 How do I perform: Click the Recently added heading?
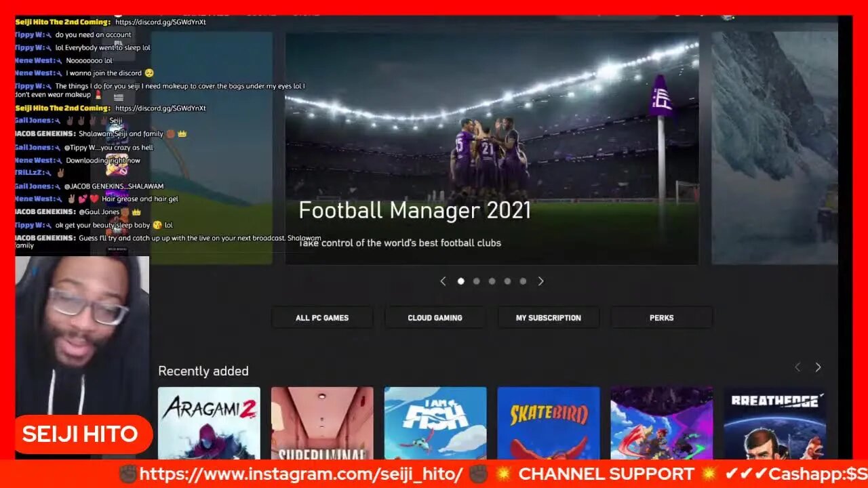(x=203, y=371)
